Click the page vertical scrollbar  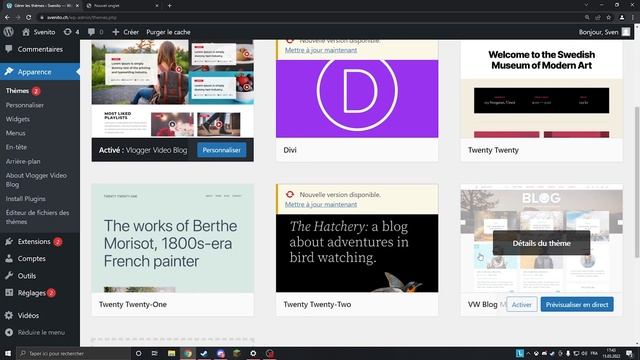[637, 182]
